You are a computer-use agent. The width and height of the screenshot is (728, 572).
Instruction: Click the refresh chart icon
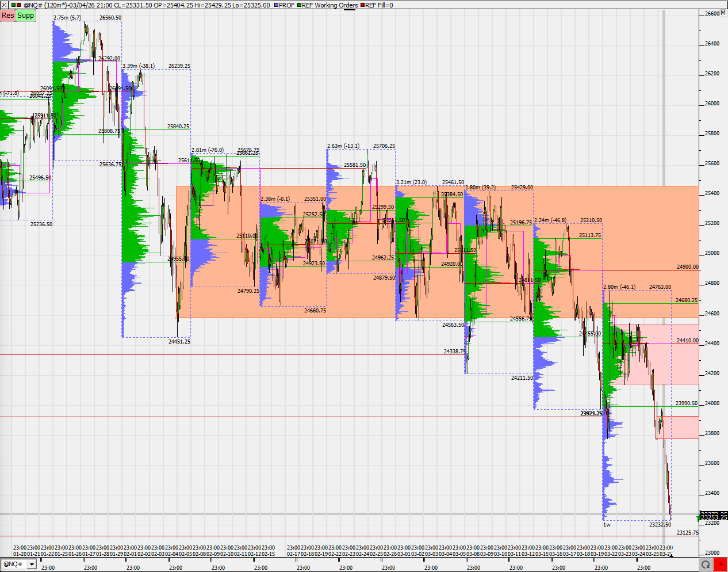[706, 565]
